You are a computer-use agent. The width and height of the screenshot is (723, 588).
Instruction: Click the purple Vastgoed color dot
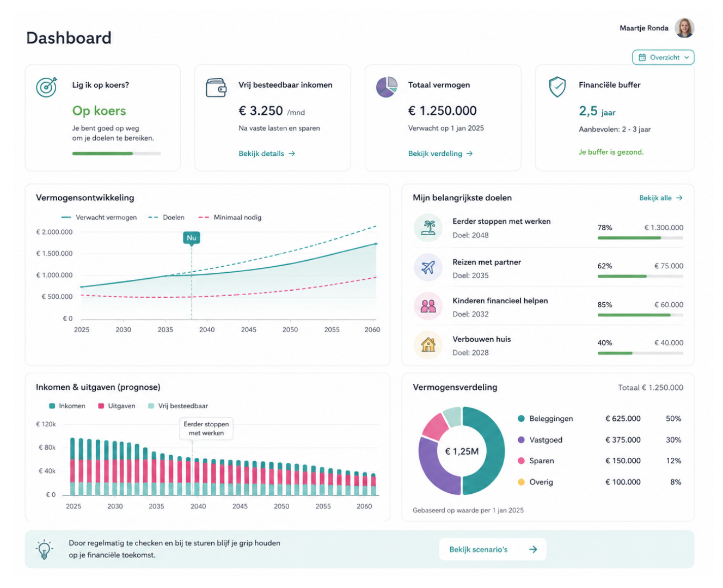click(x=521, y=440)
